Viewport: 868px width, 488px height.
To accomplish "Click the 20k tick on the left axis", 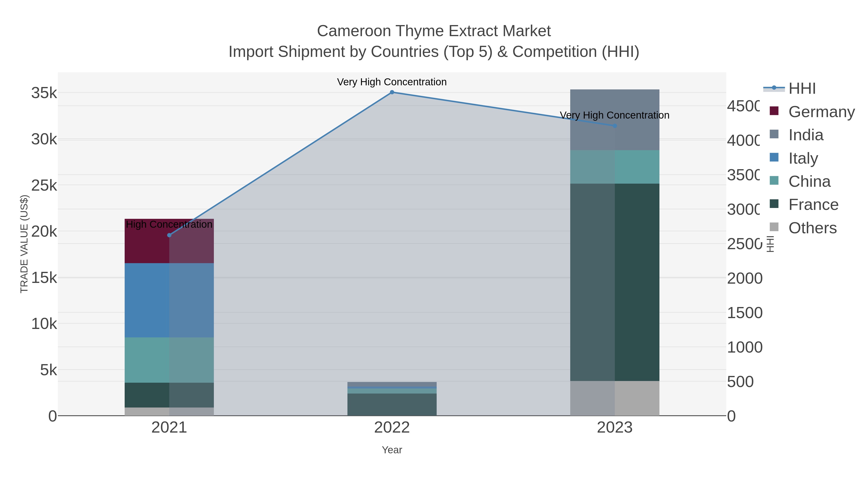I will [x=44, y=232].
